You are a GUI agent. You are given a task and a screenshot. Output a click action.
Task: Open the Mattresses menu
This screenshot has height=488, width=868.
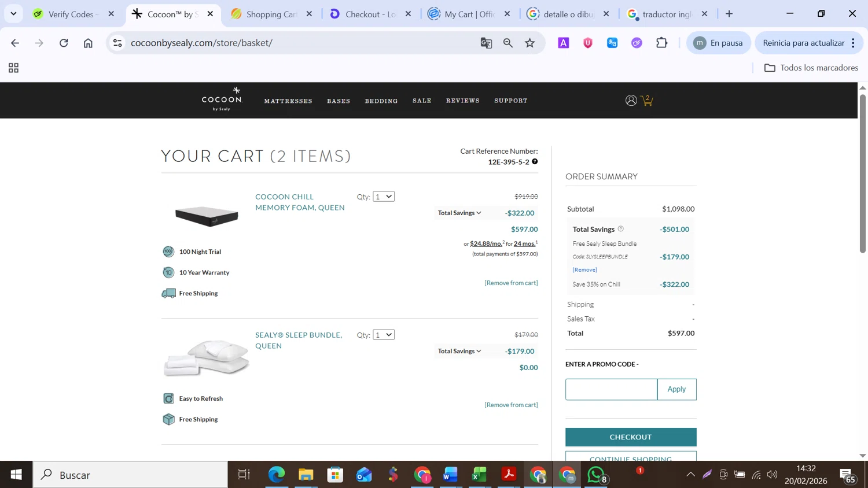pyautogui.click(x=288, y=101)
